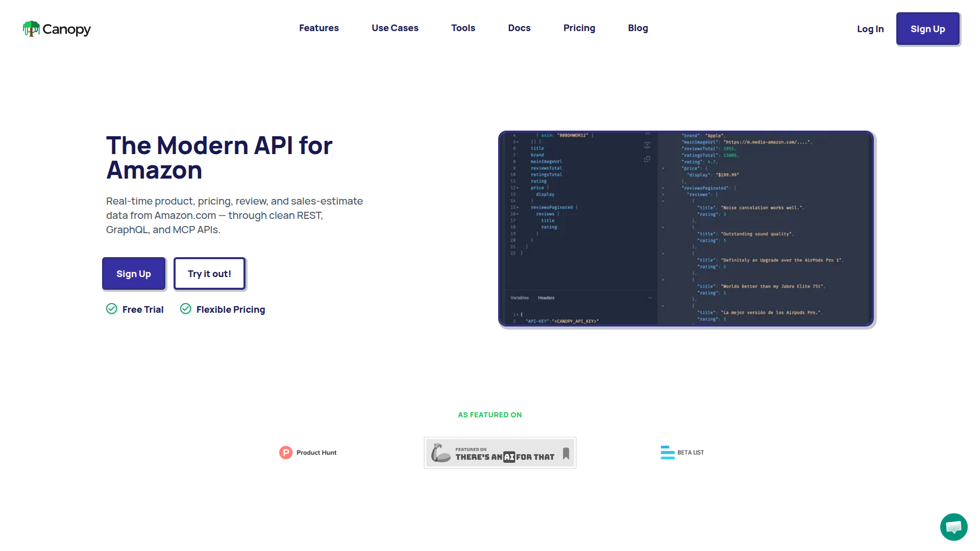Click 'The Modern API for Amazon' heading
The height and width of the screenshot is (551, 980).
(219, 158)
